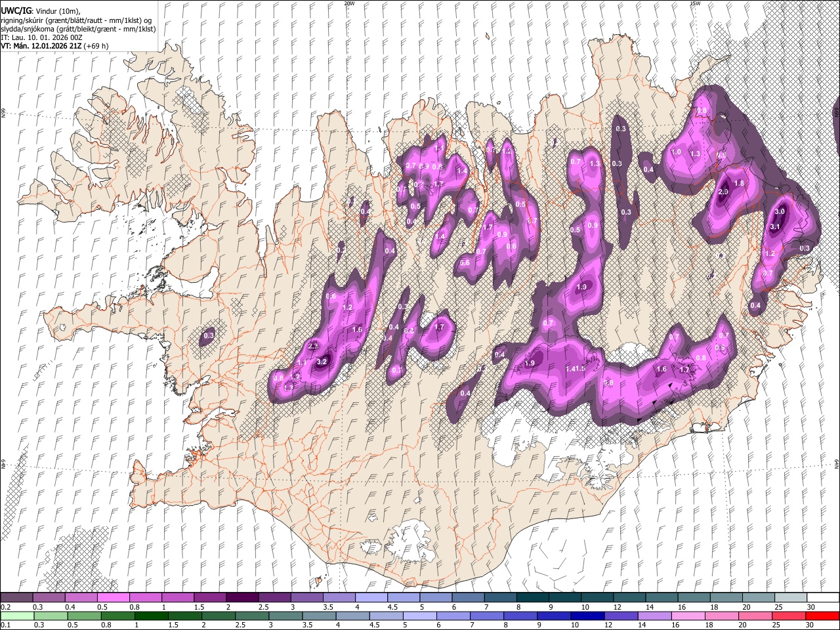This screenshot has height=630, width=840.
Task: Pick the snow scale swatch between 0.3 and 0.4
Action: coord(49,597)
